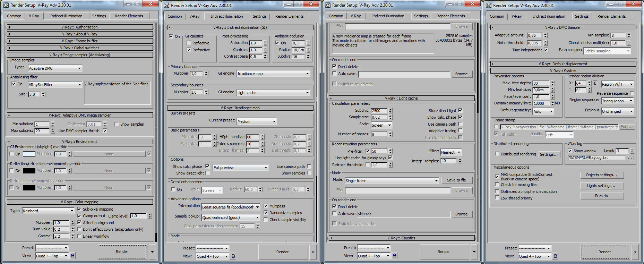The width and height of the screenshot is (644, 264).
Task: Click app icon in first Render Setup title bar
Action: (6, 5)
